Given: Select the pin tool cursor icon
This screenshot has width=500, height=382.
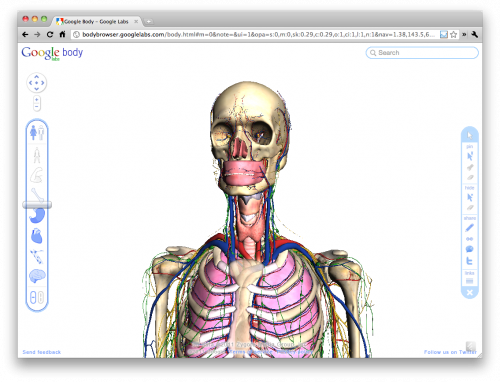Looking at the screenshot, I should [x=470, y=156].
